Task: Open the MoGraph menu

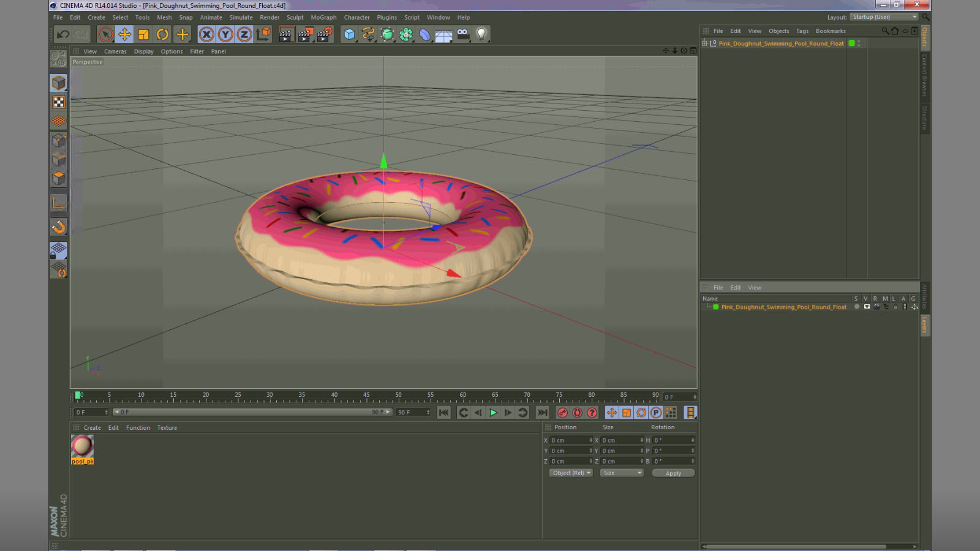Action: [323, 18]
